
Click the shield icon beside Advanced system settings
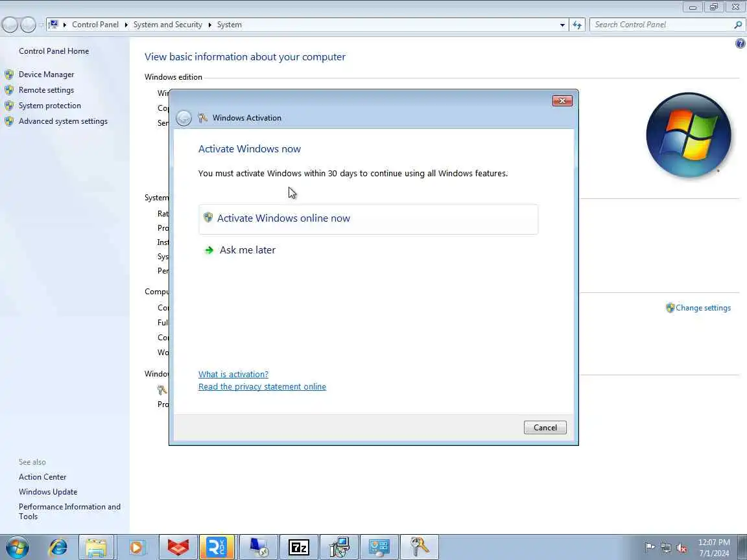click(x=9, y=121)
